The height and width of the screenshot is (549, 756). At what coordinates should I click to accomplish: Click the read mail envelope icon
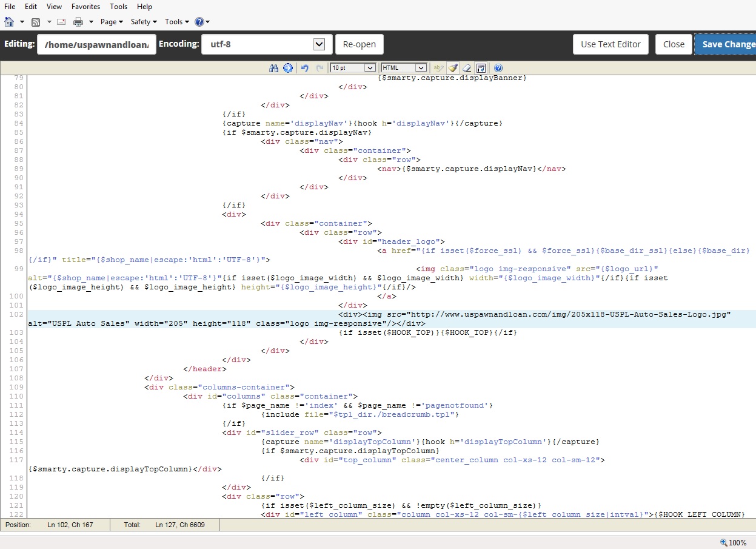coord(61,22)
